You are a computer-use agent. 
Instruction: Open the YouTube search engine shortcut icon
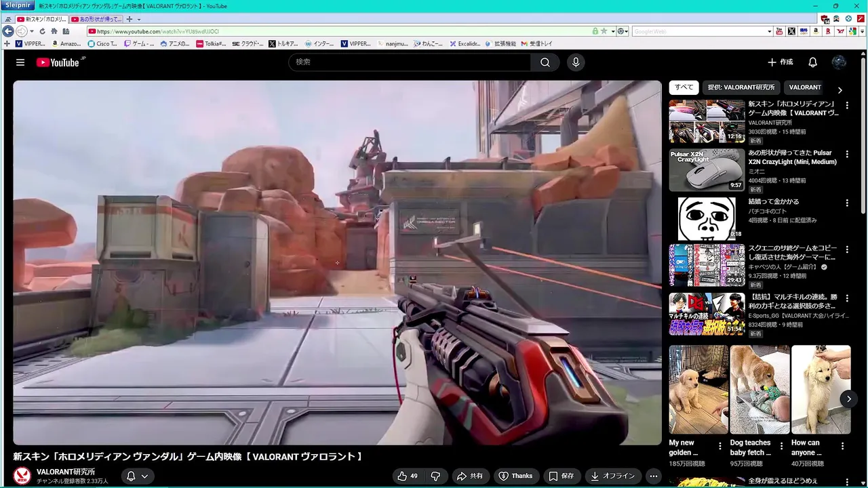(779, 31)
